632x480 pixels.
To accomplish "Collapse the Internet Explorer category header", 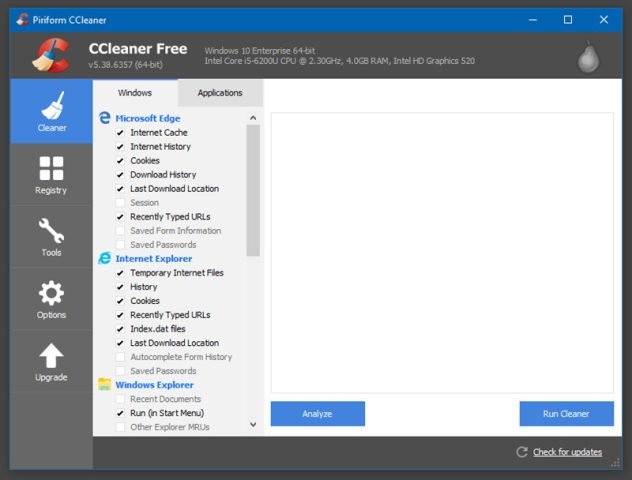I will coord(153,258).
